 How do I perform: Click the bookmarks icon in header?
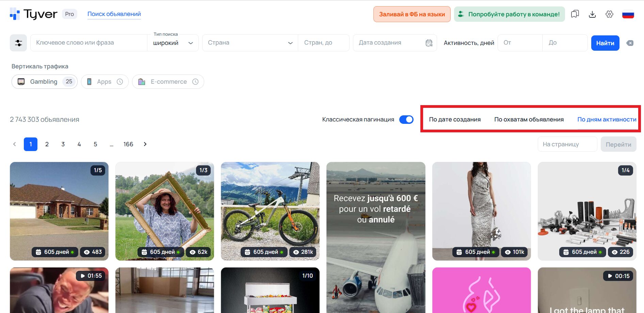point(575,14)
